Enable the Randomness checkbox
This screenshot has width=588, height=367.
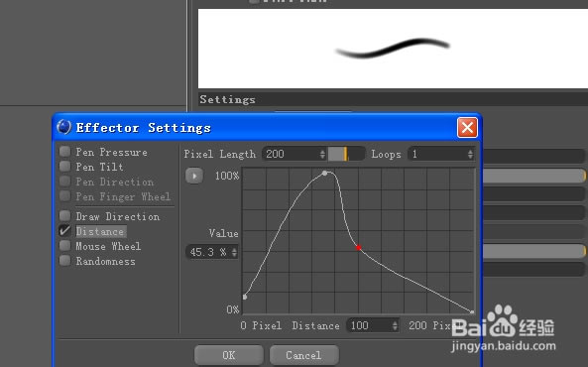coord(64,261)
